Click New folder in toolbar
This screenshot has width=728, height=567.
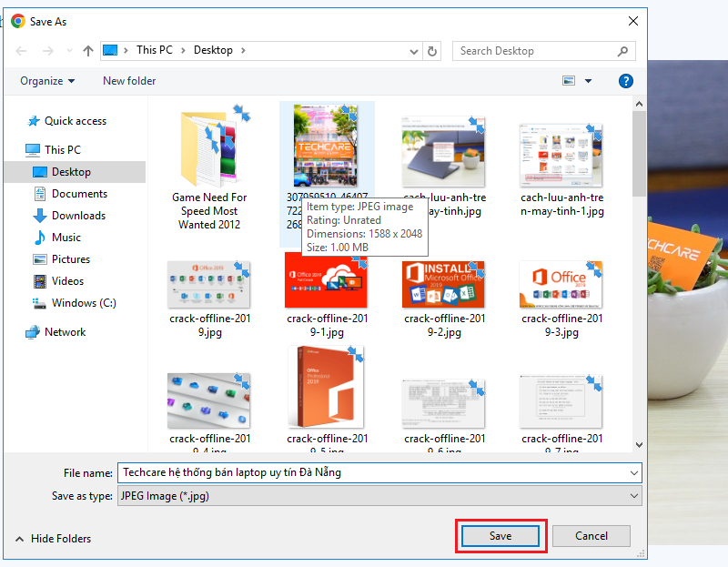tap(129, 81)
